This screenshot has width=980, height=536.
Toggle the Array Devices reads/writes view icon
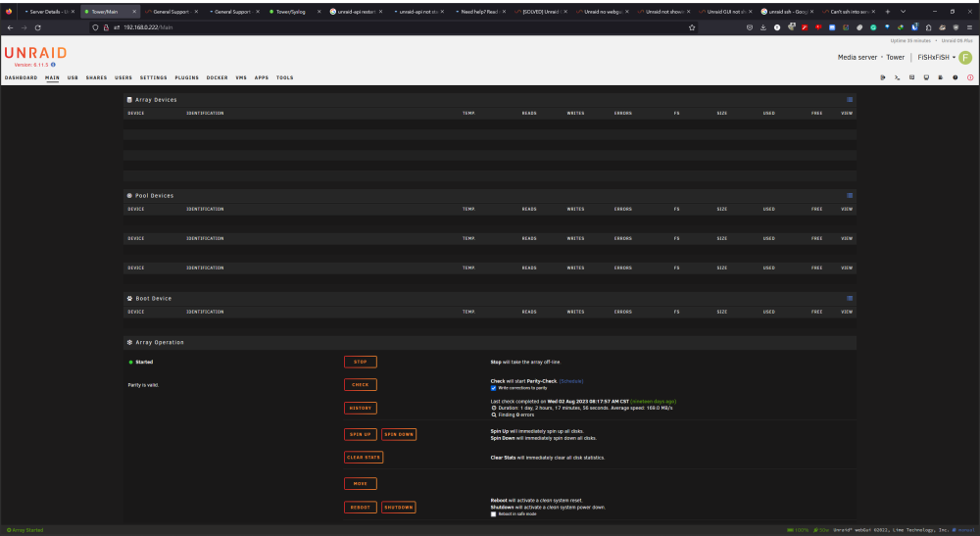[x=850, y=99]
